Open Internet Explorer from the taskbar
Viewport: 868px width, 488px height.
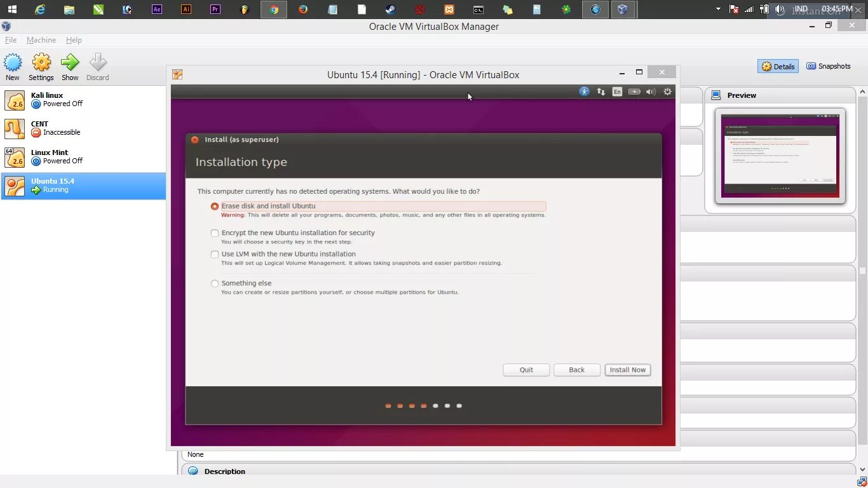tap(40, 10)
